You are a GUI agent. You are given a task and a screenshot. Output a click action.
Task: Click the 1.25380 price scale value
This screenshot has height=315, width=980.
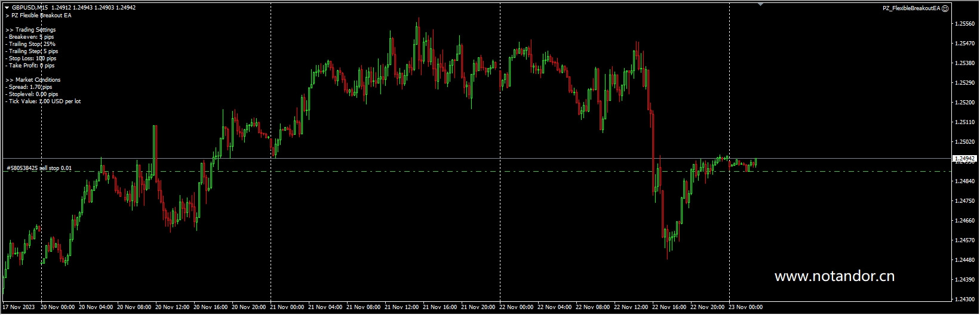(x=964, y=63)
